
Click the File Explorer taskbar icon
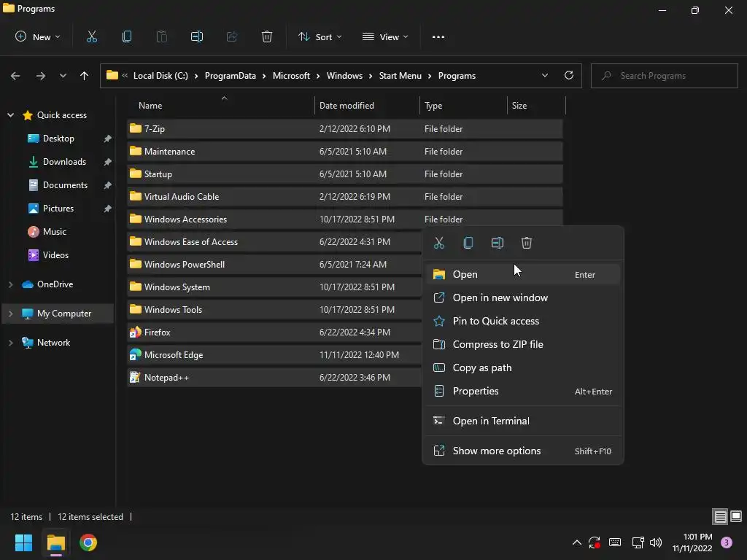point(55,542)
